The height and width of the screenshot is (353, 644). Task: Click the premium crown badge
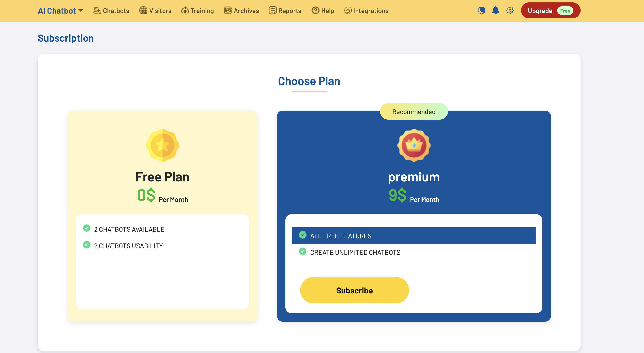pyautogui.click(x=414, y=145)
